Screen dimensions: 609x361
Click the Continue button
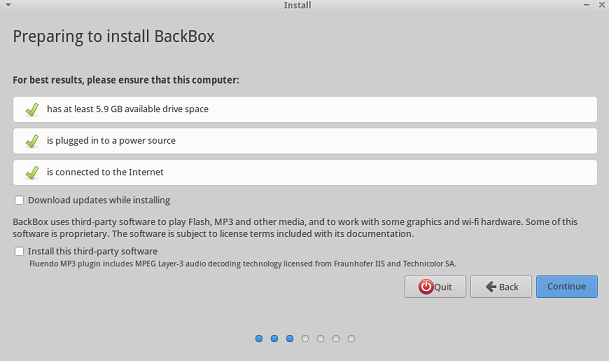[x=567, y=287]
